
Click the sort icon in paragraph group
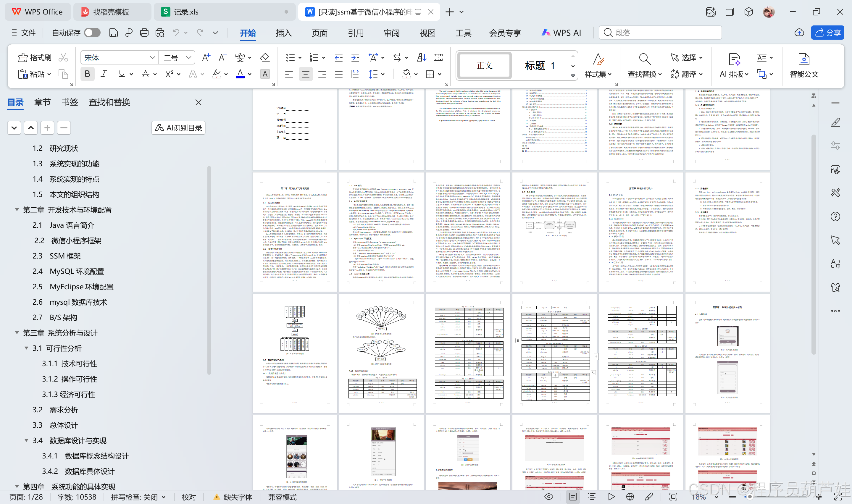point(422,57)
